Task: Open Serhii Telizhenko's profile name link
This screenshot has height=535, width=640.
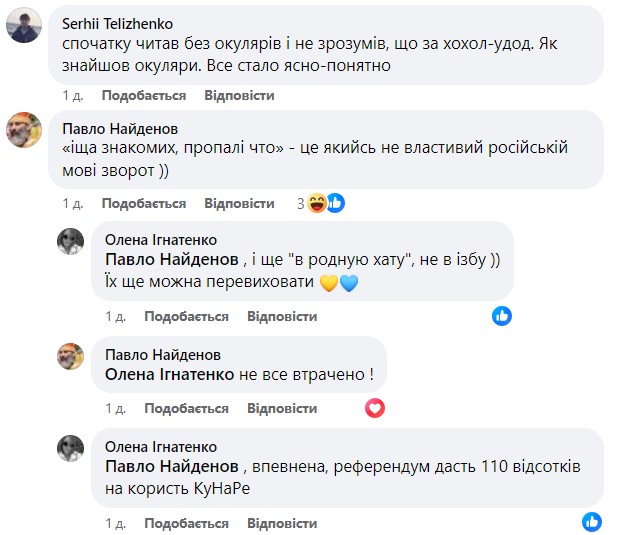Action: (116, 23)
